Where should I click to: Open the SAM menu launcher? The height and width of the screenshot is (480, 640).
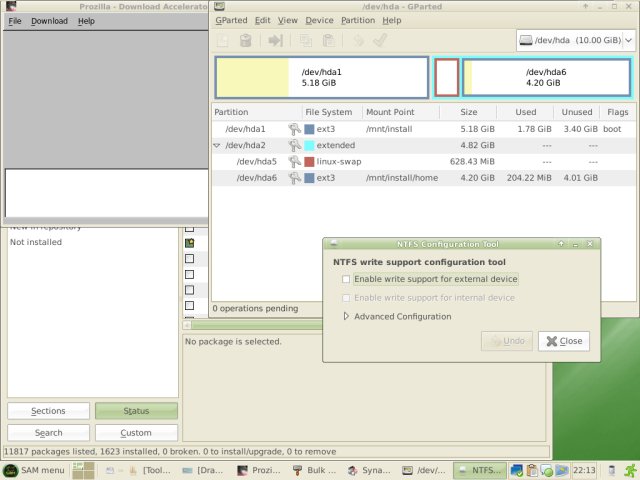coord(34,470)
